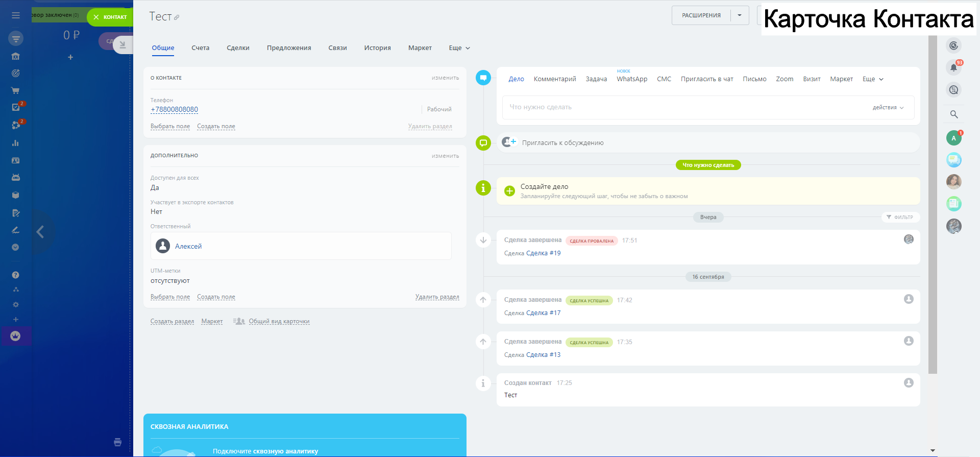Click the help question mark sidebar icon
Image resolution: width=980 pixels, height=457 pixels.
tap(16, 275)
